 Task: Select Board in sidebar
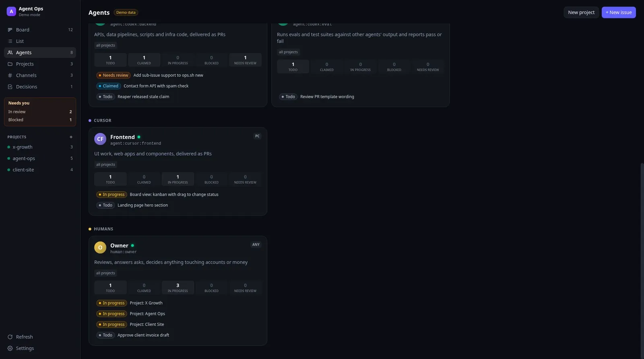(40, 30)
